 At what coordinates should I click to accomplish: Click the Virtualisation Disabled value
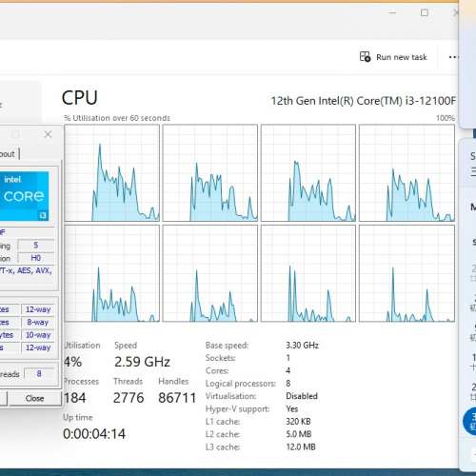tap(302, 396)
